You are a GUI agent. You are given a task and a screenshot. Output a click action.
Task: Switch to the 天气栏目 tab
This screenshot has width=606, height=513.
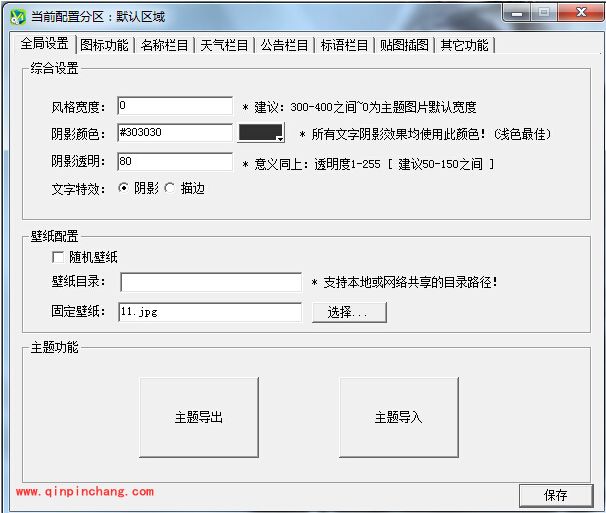[224, 45]
